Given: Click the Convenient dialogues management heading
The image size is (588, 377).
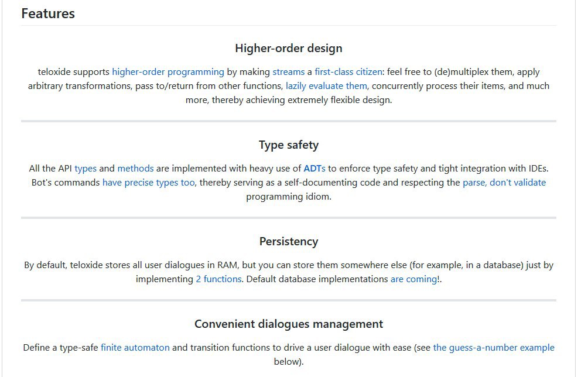Looking at the screenshot, I should pos(289,324).
